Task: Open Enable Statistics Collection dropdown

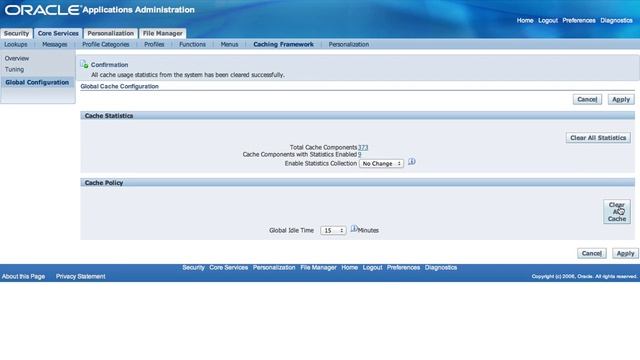Action: 381,163
